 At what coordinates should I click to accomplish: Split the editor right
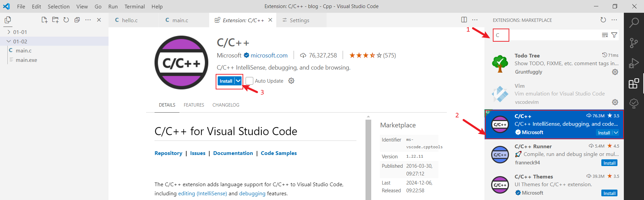pos(464,20)
